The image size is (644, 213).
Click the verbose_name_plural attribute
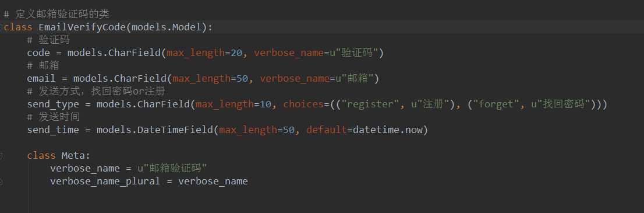point(105,181)
